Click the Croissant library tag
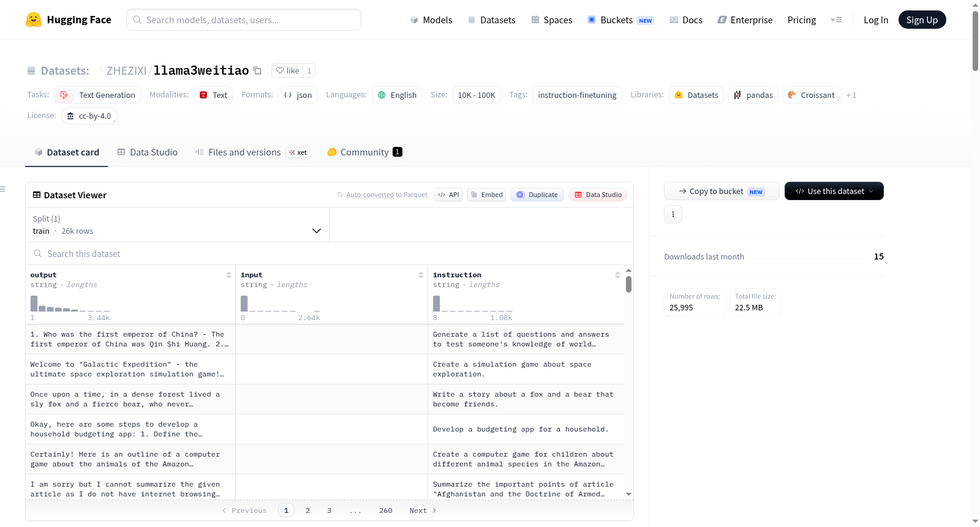The height and width of the screenshot is (527, 980). (x=811, y=95)
